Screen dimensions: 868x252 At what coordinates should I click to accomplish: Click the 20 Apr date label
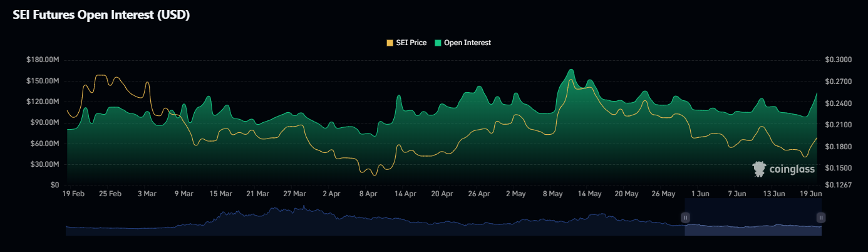[442, 194]
